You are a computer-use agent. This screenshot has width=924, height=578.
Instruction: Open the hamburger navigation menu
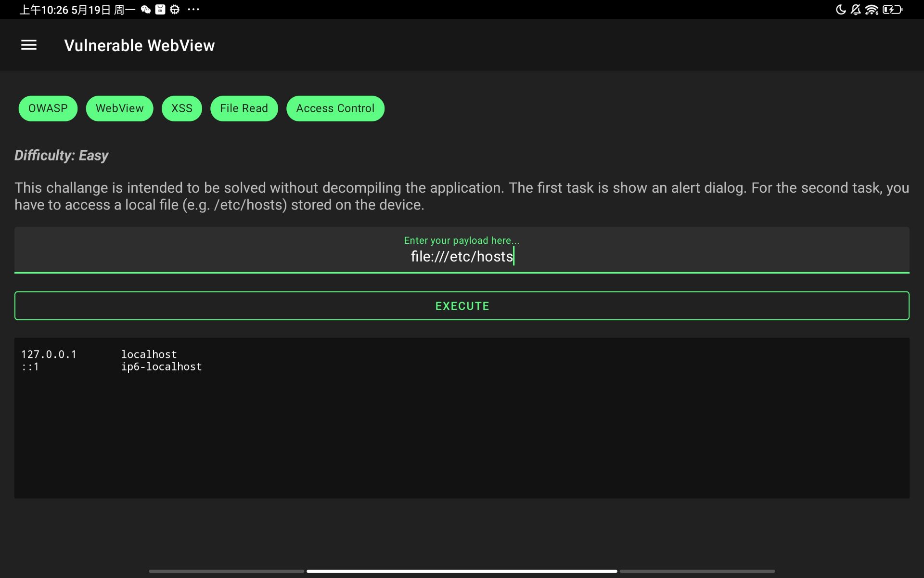point(29,45)
